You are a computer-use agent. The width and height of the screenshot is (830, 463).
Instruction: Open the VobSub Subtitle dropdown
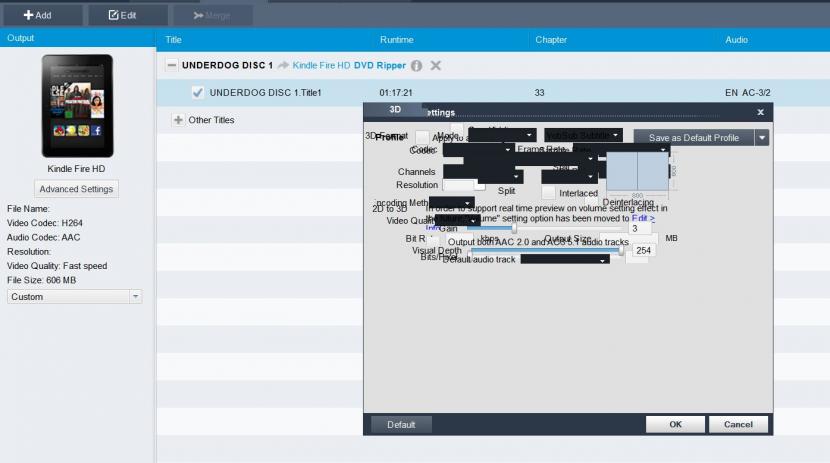(583, 135)
